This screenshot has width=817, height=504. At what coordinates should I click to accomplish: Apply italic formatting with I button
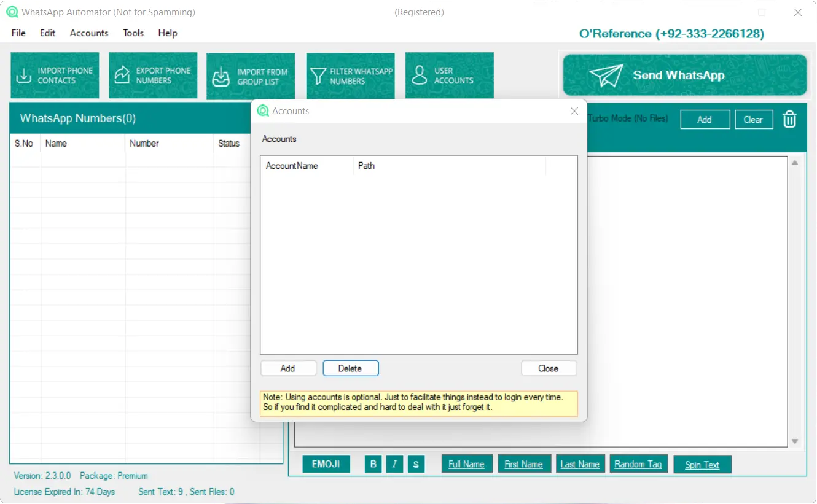coord(394,464)
